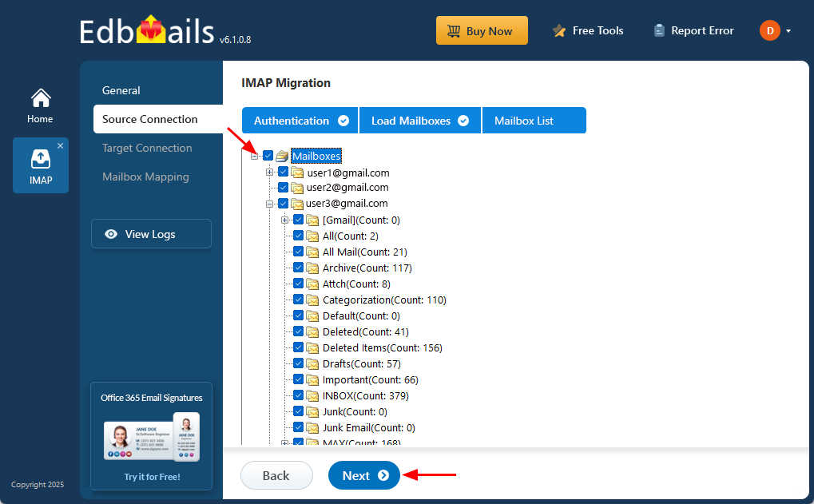The image size is (814, 504).
Task: Click the INBOX folder icon
Action: tap(312, 396)
